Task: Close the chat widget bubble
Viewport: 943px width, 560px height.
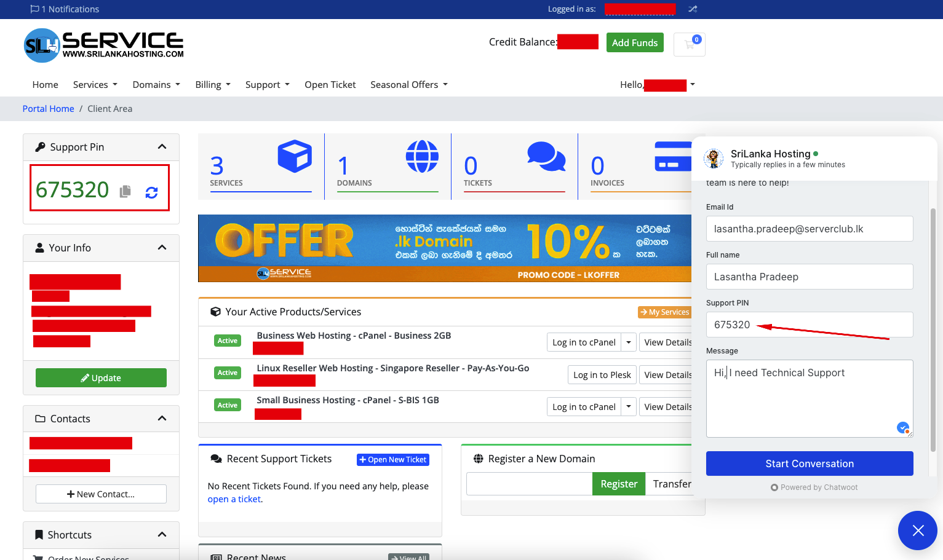Action: 917,530
